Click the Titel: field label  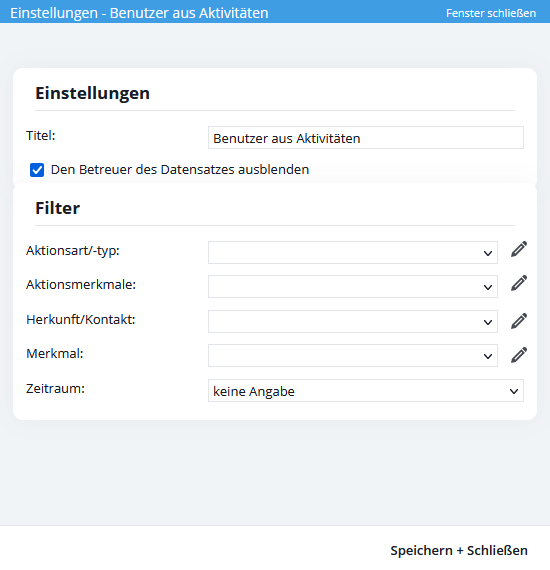(x=41, y=136)
